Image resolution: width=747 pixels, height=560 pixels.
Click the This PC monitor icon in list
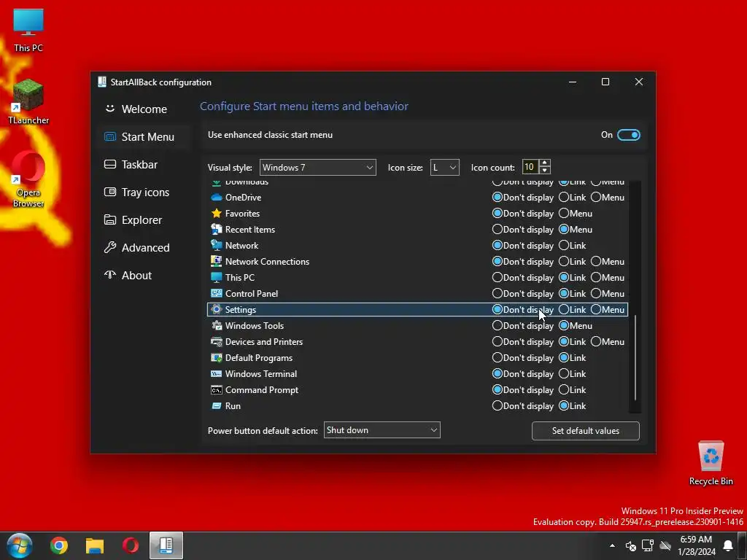216,278
